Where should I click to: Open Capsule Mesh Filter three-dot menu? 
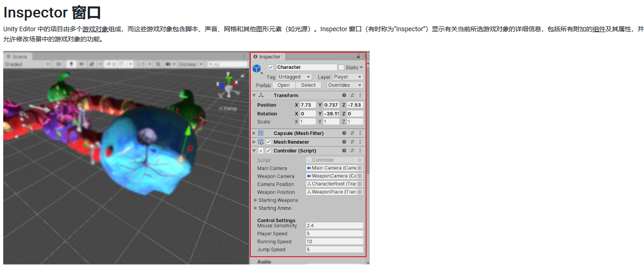pos(360,133)
